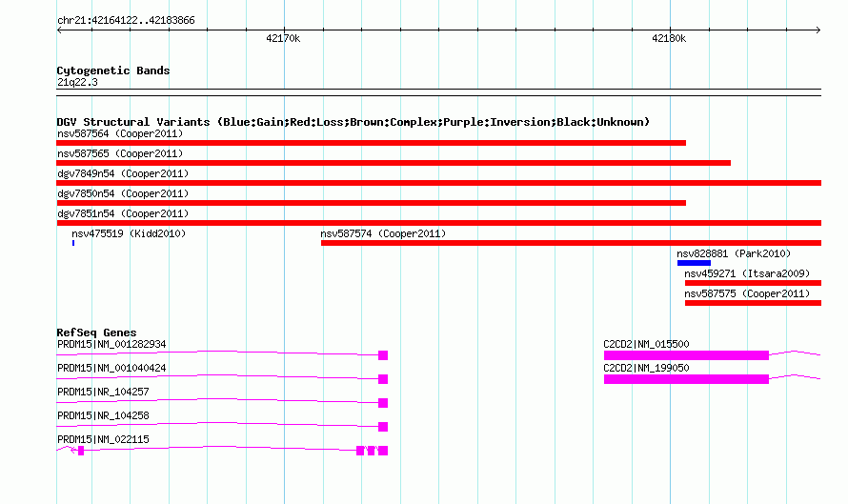Open the nsv459271 (Itsara2009) label
Image resolution: width=848 pixels, height=504 pixels.
click(747, 273)
